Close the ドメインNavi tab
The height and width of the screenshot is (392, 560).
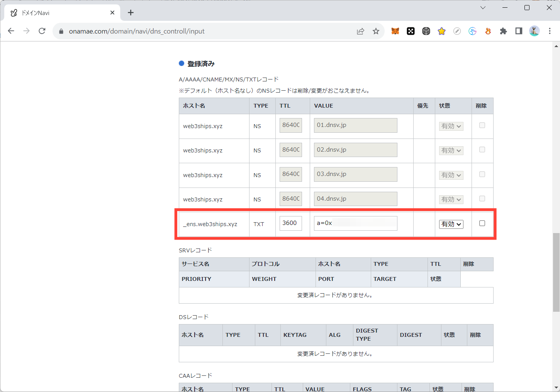click(x=112, y=13)
